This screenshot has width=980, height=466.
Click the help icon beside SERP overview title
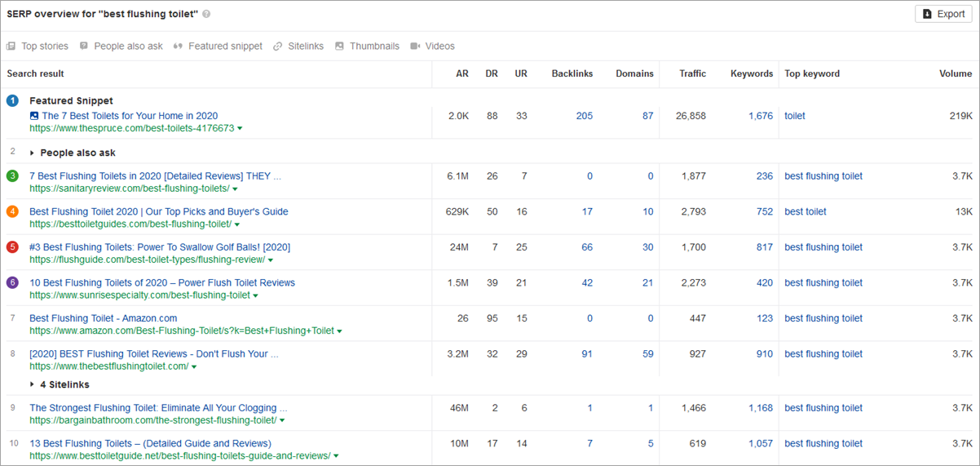click(x=206, y=14)
